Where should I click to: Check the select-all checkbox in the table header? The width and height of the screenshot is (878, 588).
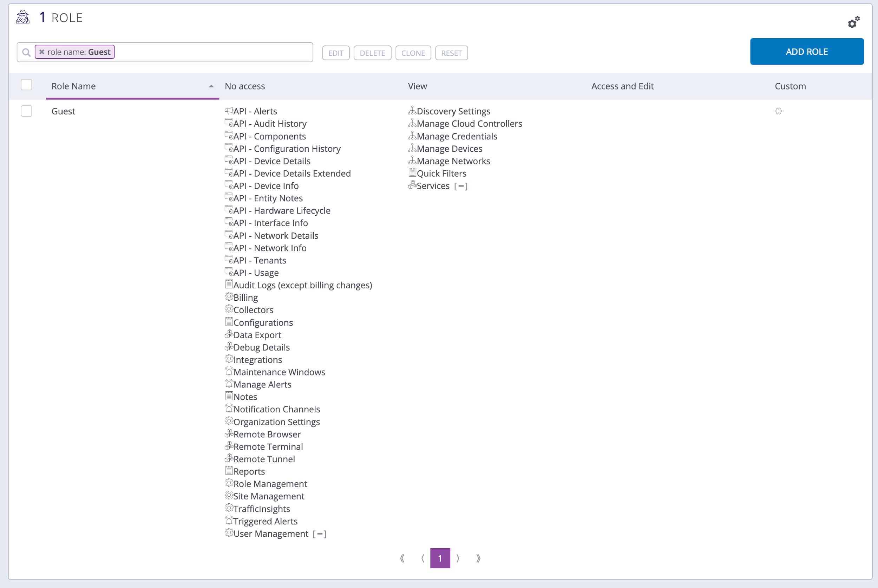coord(26,85)
